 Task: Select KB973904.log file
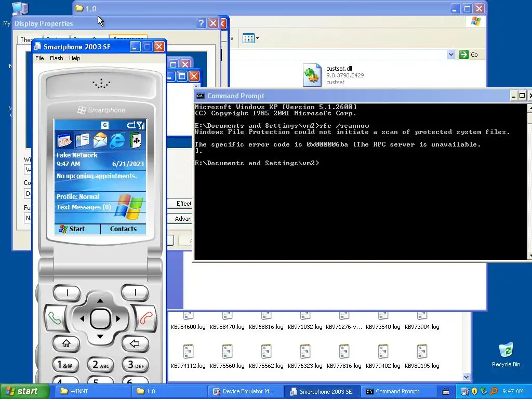click(x=422, y=321)
